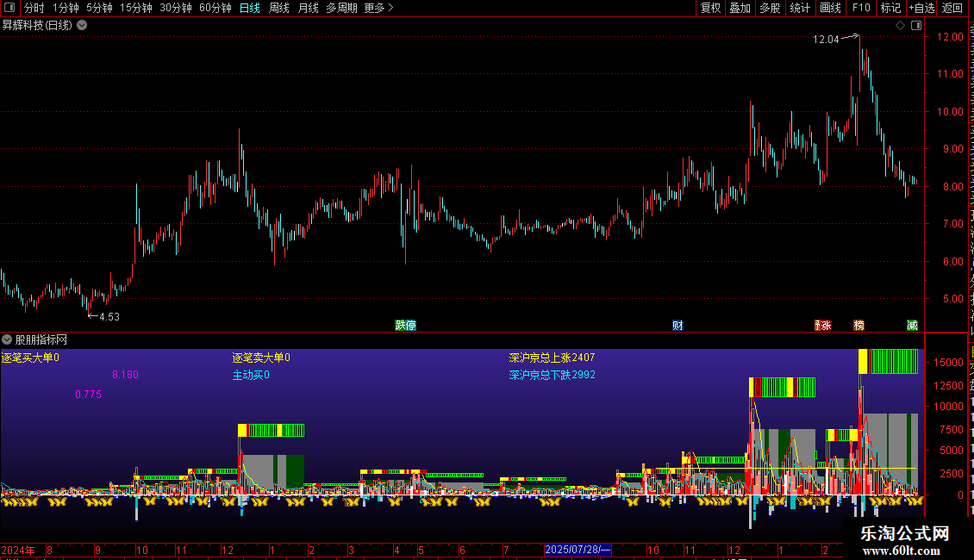Click the 0.775 indicator value

point(88,395)
